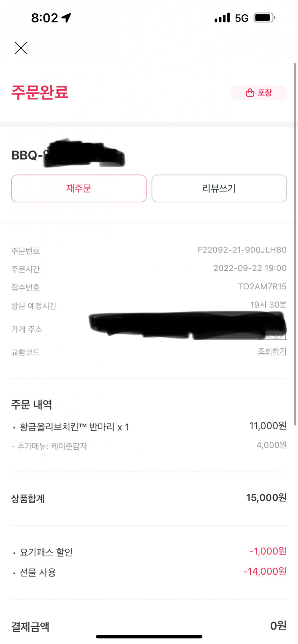
Task: Click the vertical scrollbar on right edge
Action: 295,244
